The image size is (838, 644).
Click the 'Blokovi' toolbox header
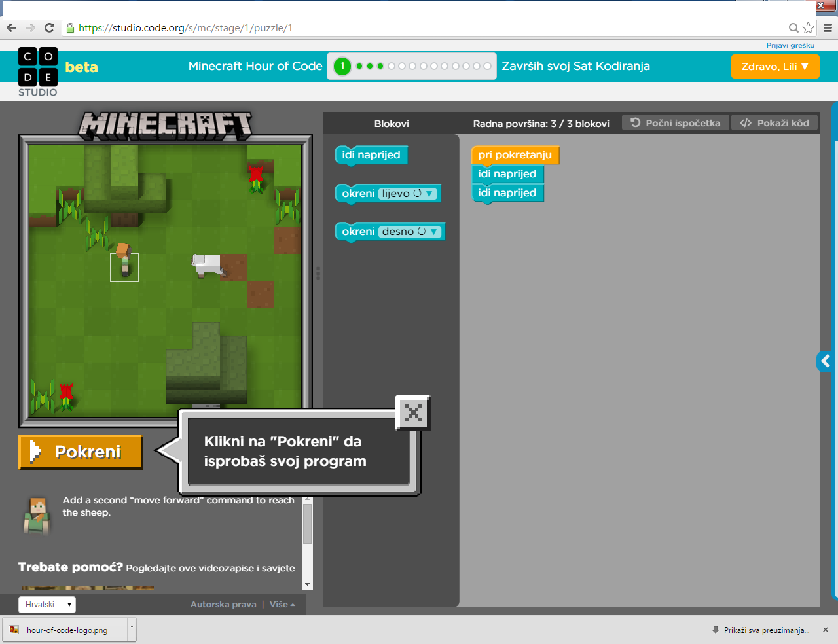[392, 123]
